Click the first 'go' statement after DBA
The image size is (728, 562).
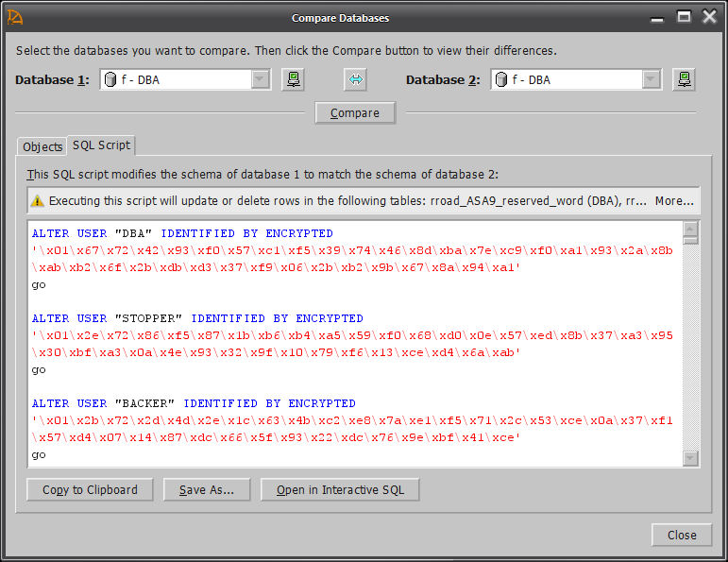click(x=39, y=284)
